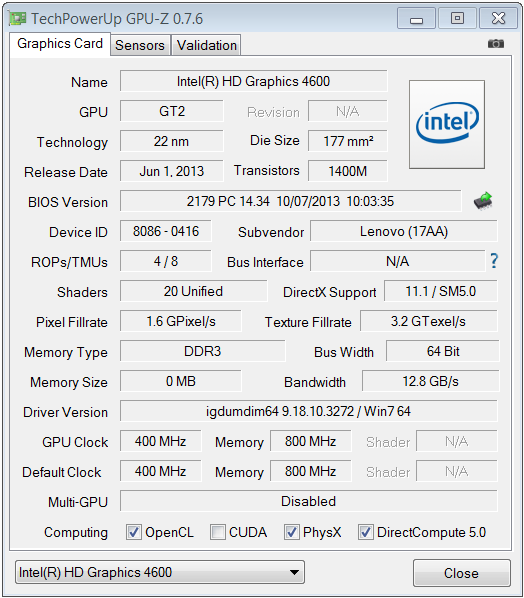The image size is (524, 598).
Task: Click the Driver Version field
Action: [x=309, y=411]
